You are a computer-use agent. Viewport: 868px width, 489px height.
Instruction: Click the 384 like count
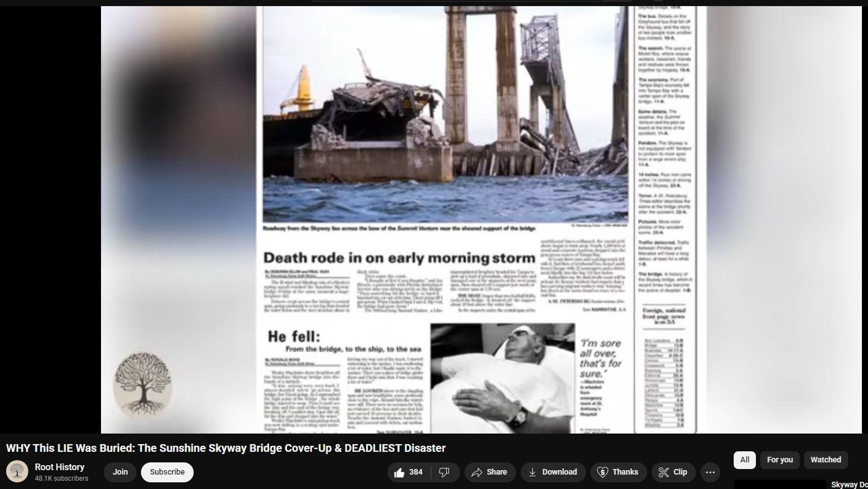(416, 472)
